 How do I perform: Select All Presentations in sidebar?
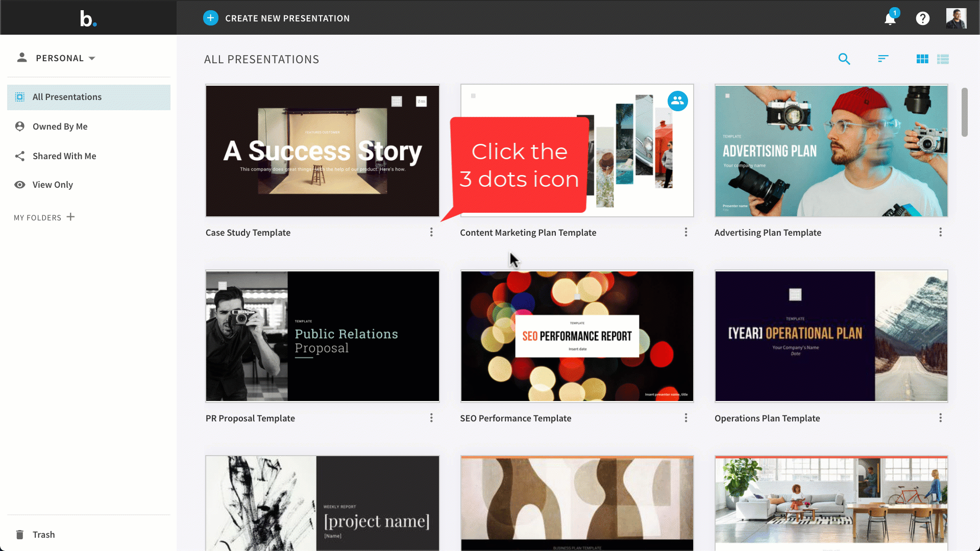[x=89, y=97]
